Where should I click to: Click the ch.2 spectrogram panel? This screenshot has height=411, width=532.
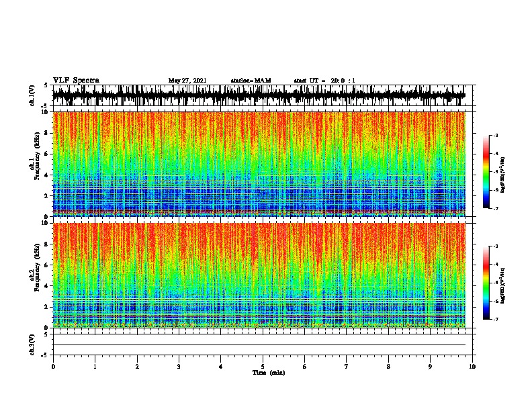click(259, 275)
